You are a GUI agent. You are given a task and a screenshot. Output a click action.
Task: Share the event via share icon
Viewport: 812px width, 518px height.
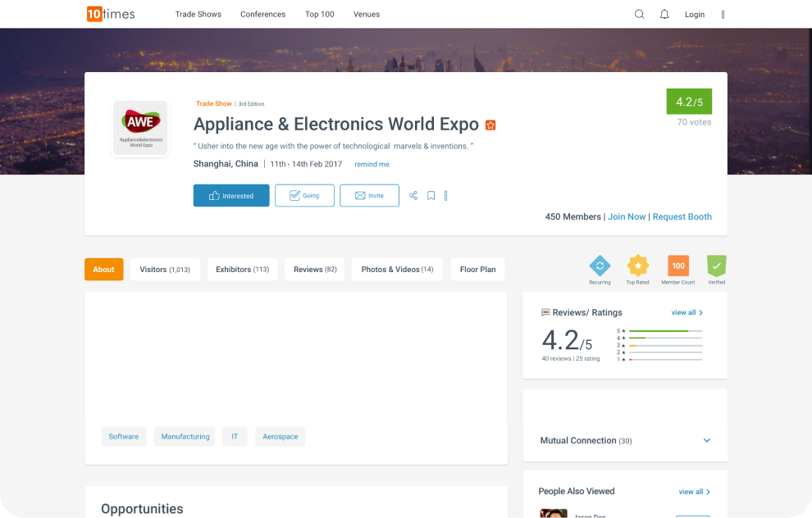(x=413, y=196)
